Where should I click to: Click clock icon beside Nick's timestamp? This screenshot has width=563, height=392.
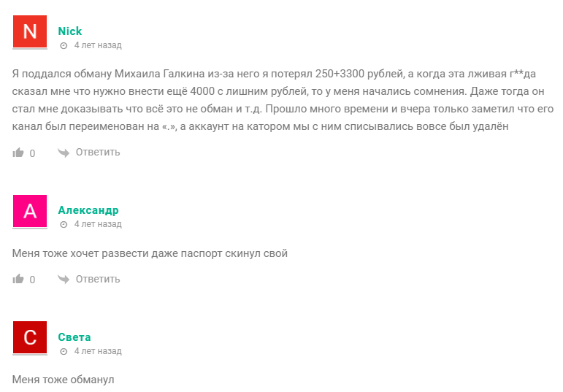coord(64,45)
